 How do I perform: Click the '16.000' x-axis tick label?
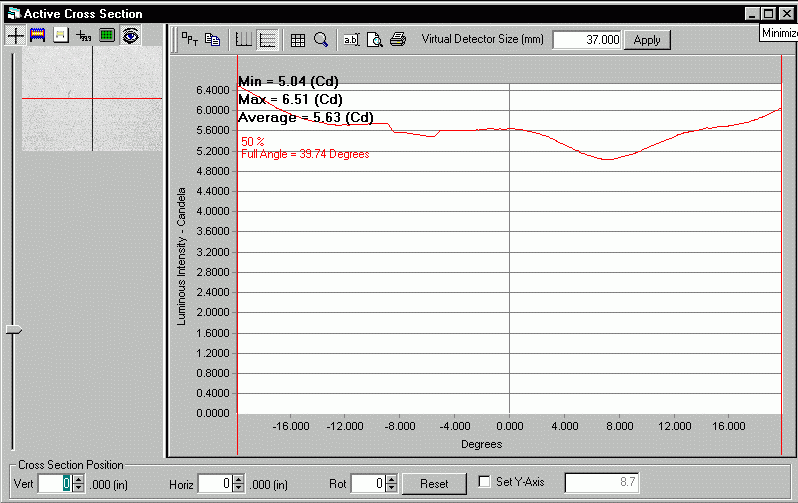(x=728, y=426)
